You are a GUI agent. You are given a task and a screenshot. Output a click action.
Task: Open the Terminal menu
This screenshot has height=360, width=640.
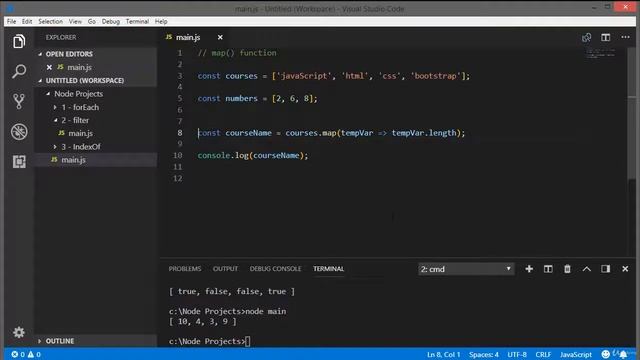tap(137, 21)
